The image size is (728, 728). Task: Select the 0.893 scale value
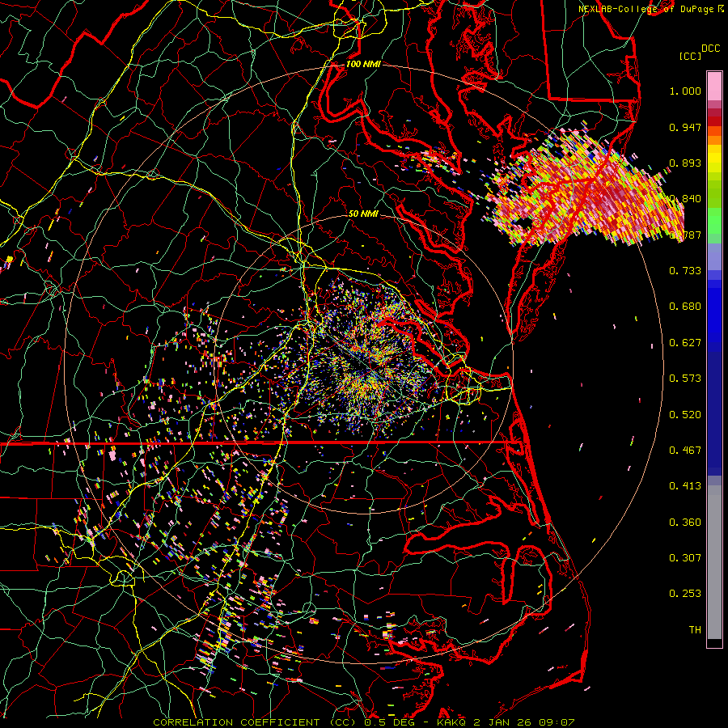pyautogui.click(x=685, y=163)
